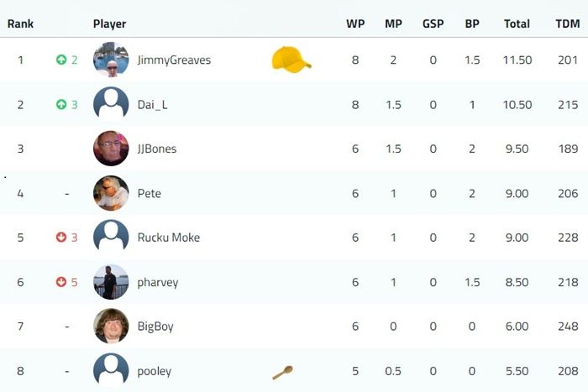
Task: Sort by the TDM column header
Action: (x=568, y=24)
